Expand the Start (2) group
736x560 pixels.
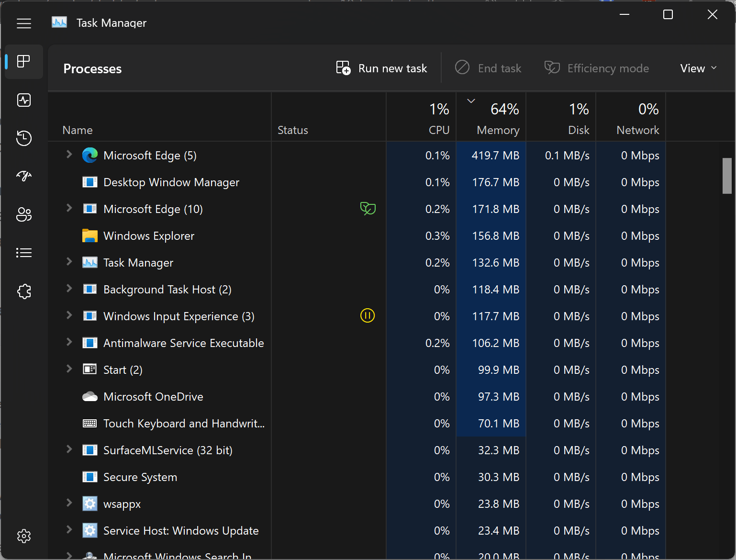(69, 369)
